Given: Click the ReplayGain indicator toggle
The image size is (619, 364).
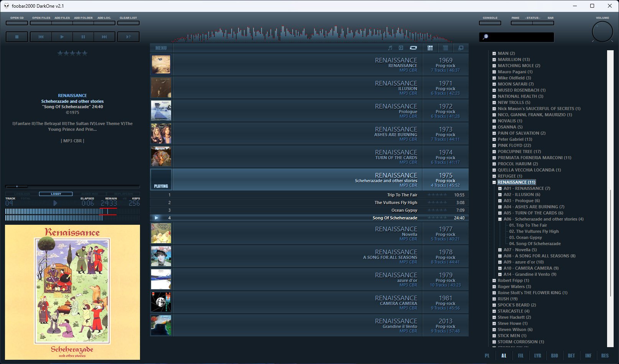Looking at the screenshot, I should tap(123, 194).
